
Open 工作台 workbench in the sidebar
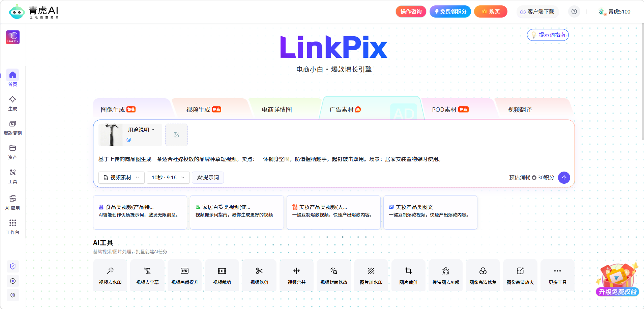tap(13, 227)
